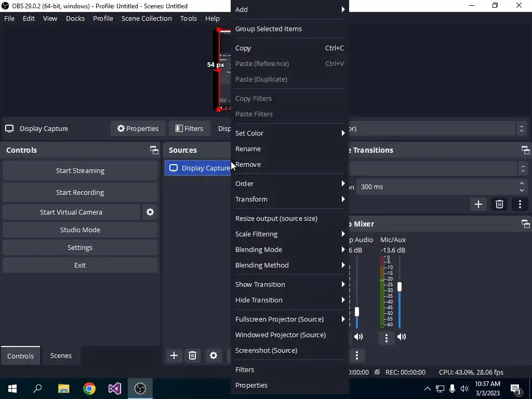Screen dimensions: 532x399
Task: Delete the transition with trash icon
Action: coord(499,204)
